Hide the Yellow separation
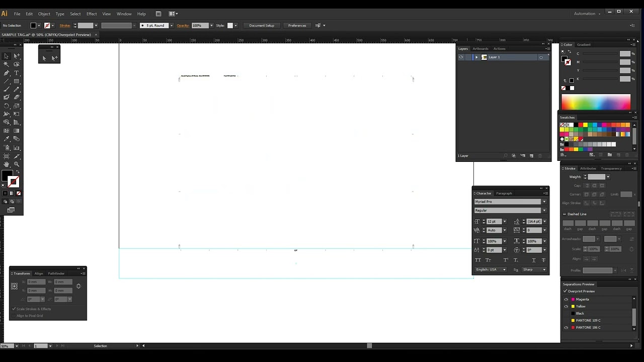 (x=566, y=306)
